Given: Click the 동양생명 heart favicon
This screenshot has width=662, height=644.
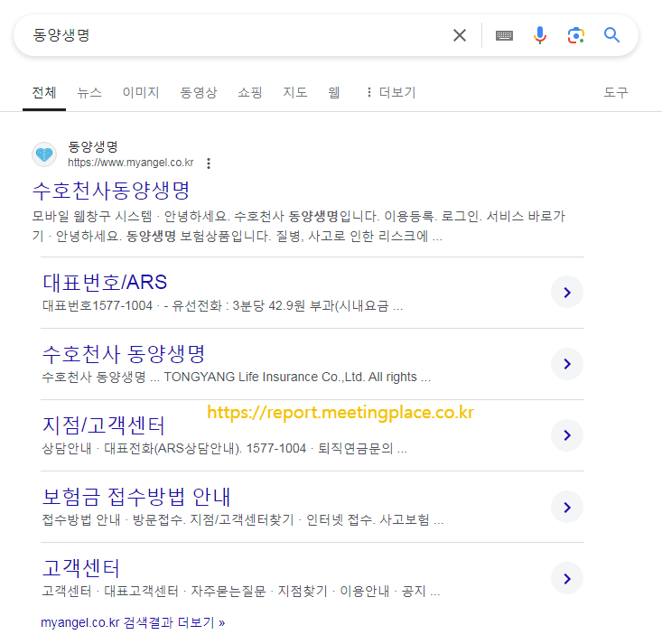Looking at the screenshot, I should (x=44, y=154).
